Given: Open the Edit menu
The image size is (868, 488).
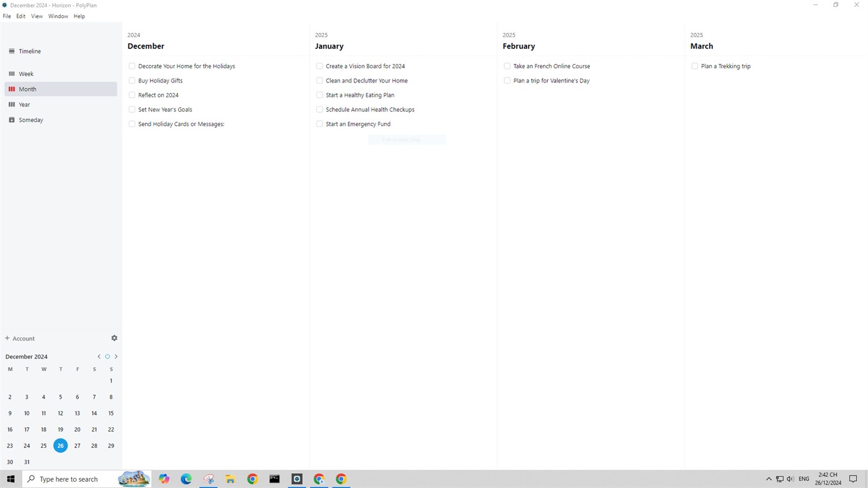Looking at the screenshot, I should pyautogui.click(x=21, y=16).
